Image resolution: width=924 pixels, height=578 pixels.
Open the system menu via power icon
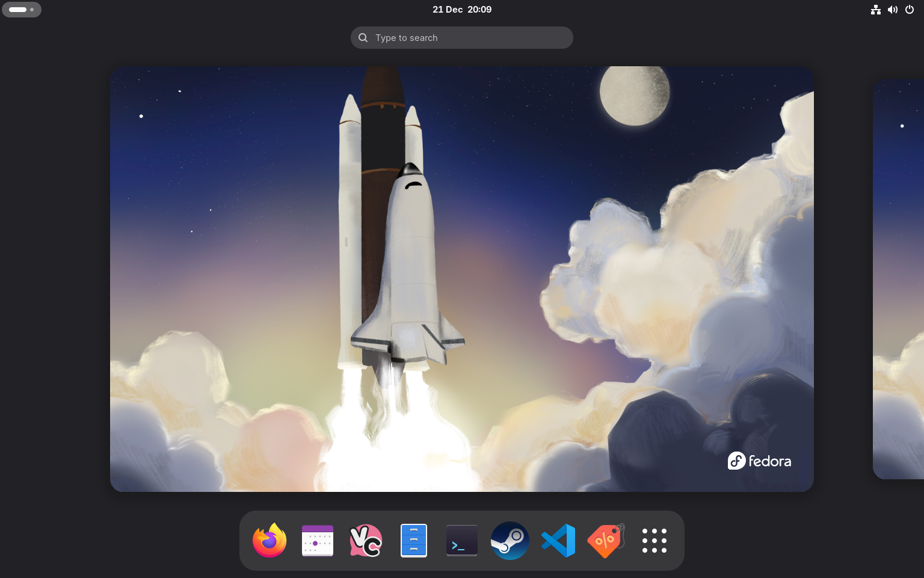[x=910, y=10]
